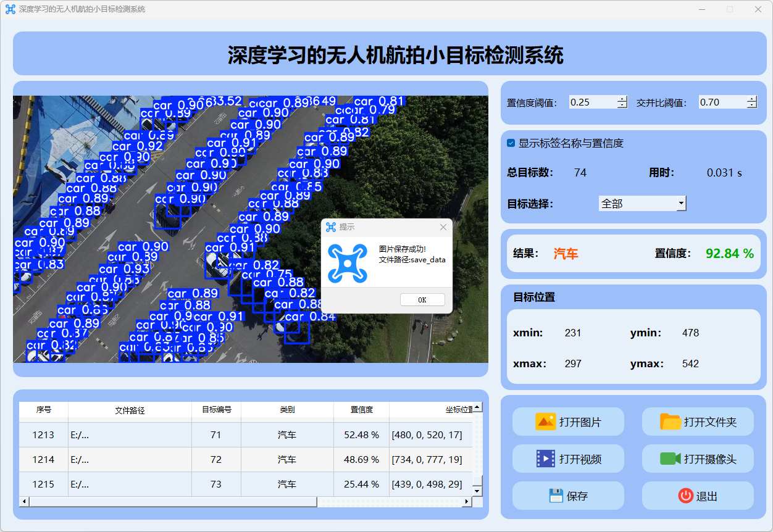Image resolution: width=773 pixels, height=532 pixels.
Task: Click the floppy disk save icon
Action: coord(556,496)
